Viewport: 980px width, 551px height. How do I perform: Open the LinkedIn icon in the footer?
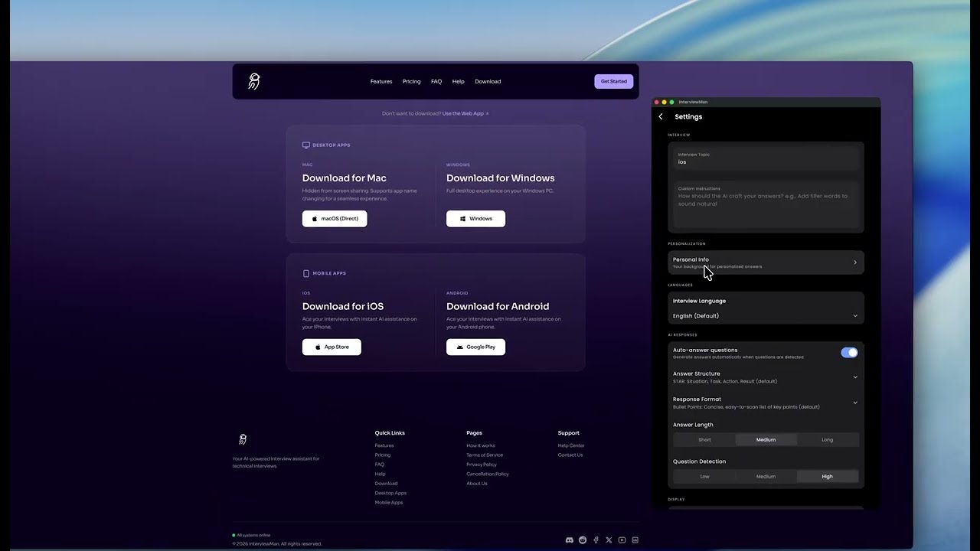(x=635, y=540)
